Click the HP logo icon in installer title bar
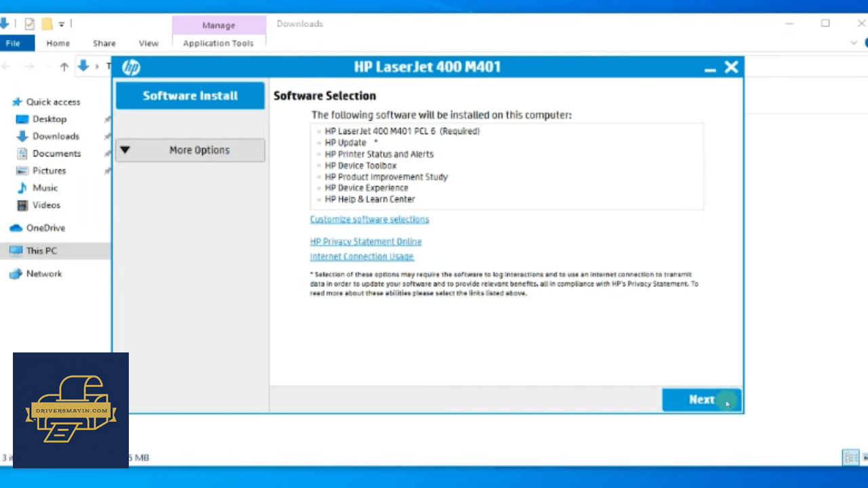 (131, 67)
